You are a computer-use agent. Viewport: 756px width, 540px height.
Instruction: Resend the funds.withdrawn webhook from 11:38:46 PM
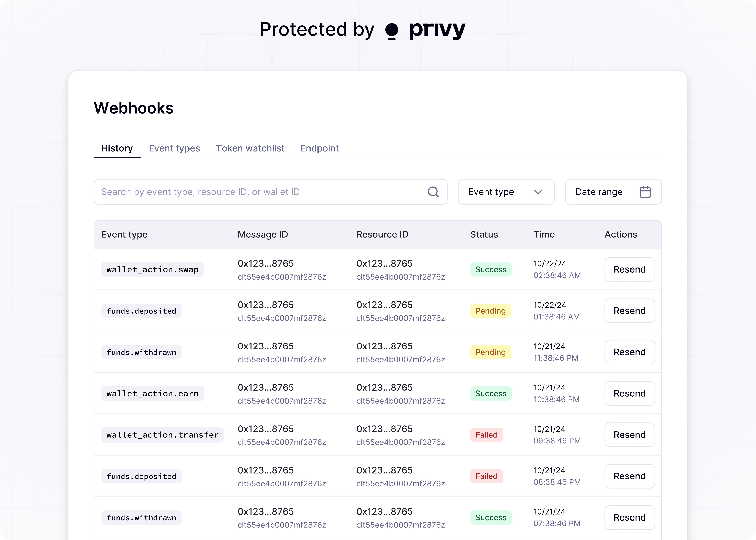630,352
